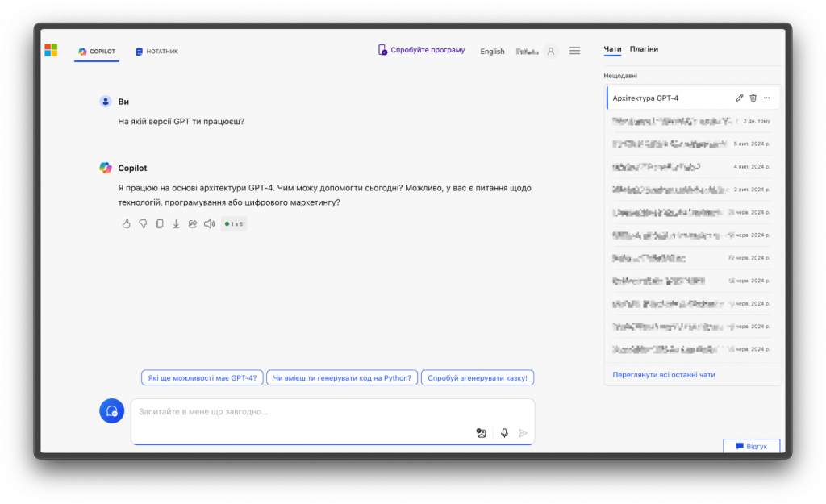The width and height of the screenshot is (826, 504).
Task: Start a new topic with blue round button
Action: [111, 410]
